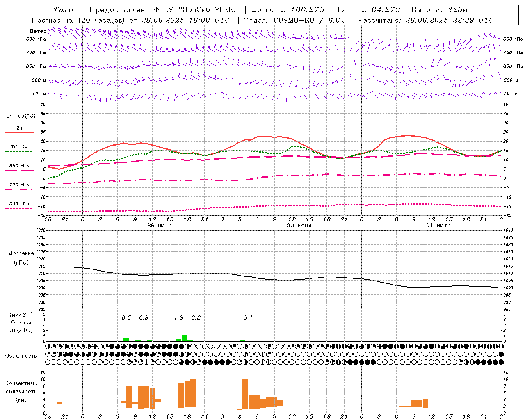The width and height of the screenshot is (525, 420).
Task: Click the "Конвективн." convective cloud label
Action: pyautogui.click(x=21, y=383)
